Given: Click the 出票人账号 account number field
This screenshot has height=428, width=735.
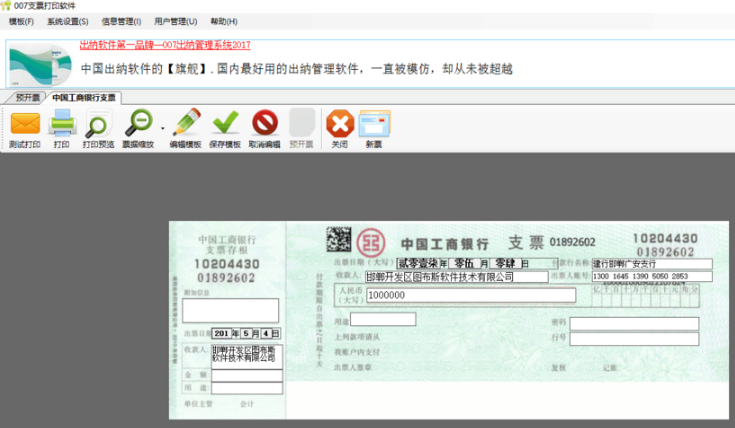Looking at the screenshot, I should click(x=652, y=277).
